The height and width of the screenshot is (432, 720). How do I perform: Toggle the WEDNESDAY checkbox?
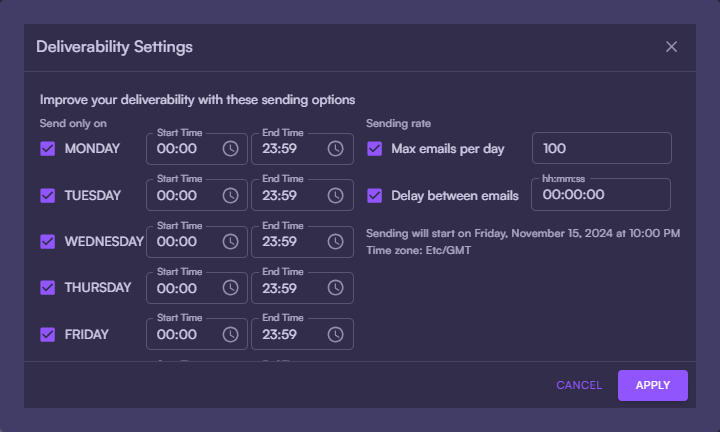[x=48, y=241]
